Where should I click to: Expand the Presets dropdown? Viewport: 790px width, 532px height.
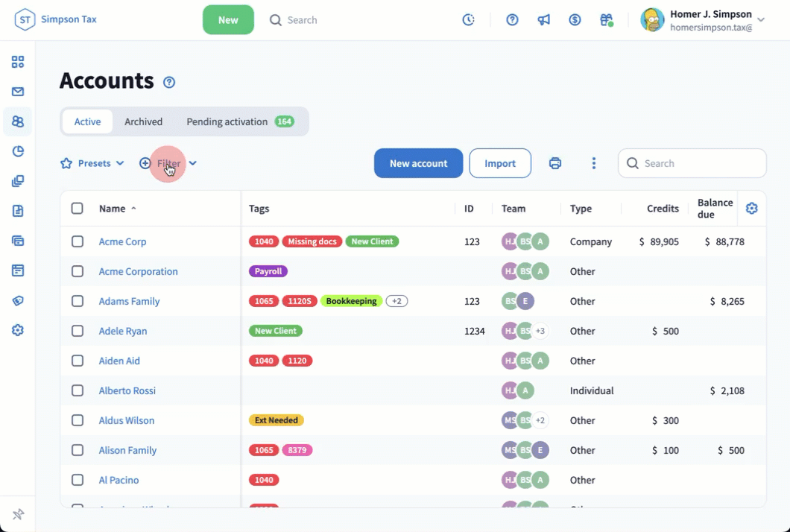click(92, 163)
